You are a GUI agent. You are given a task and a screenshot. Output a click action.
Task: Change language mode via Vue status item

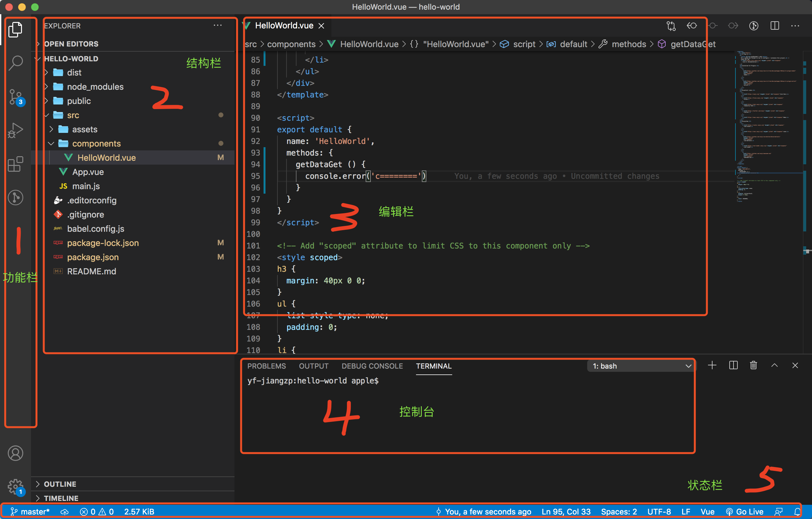click(x=707, y=512)
